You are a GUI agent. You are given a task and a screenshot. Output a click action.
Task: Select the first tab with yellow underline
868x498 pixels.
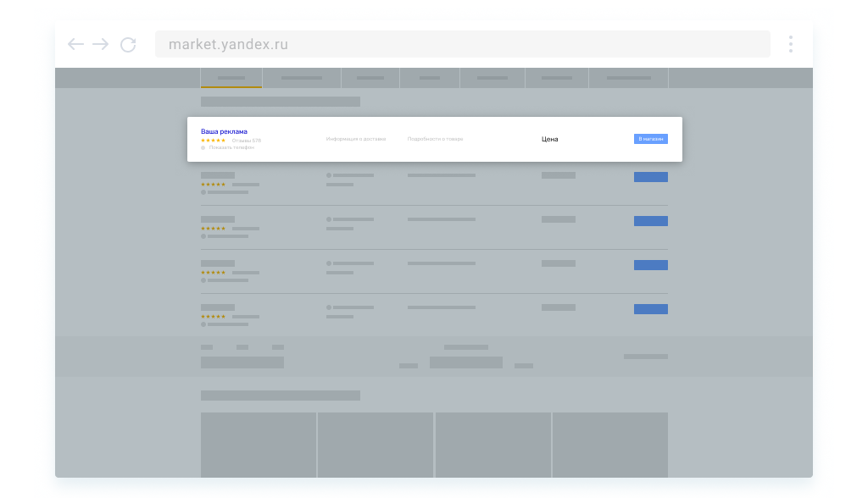click(231, 78)
